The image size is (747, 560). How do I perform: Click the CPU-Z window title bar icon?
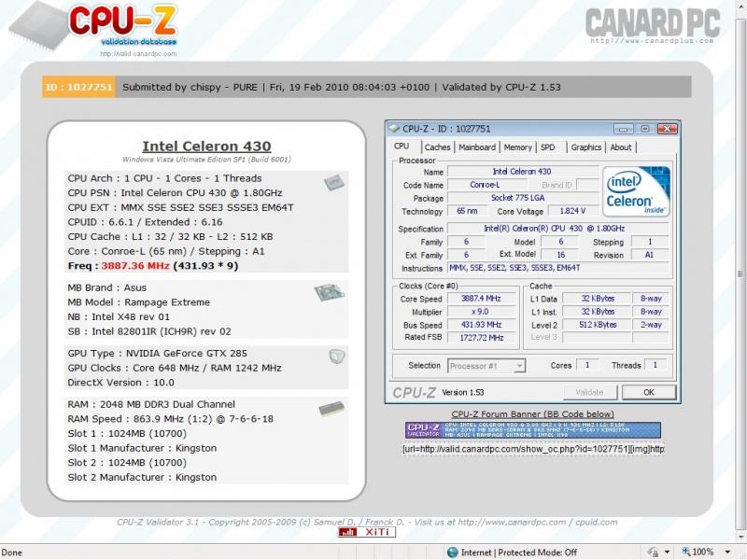[x=394, y=129]
